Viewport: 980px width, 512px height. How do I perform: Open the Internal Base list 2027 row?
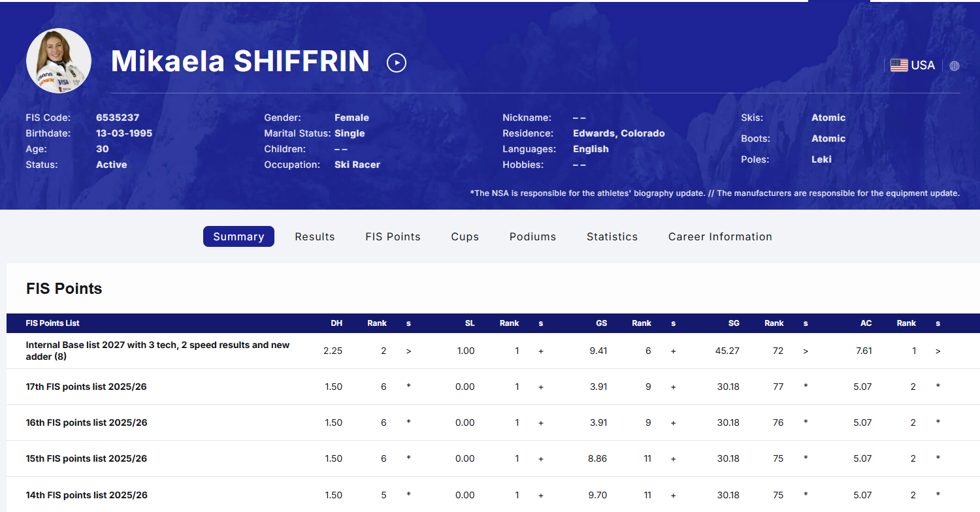pyautogui.click(x=157, y=351)
